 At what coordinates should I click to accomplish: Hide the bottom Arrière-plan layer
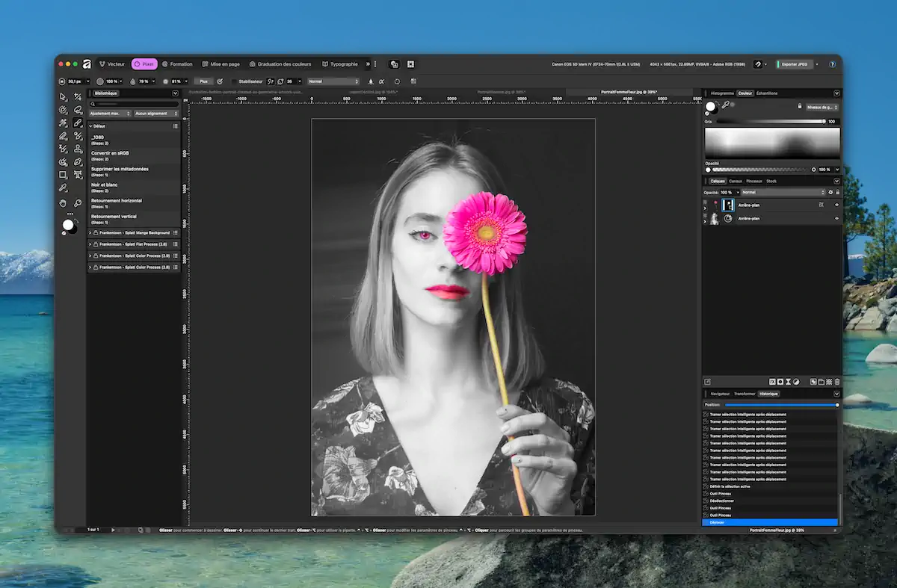pos(836,218)
